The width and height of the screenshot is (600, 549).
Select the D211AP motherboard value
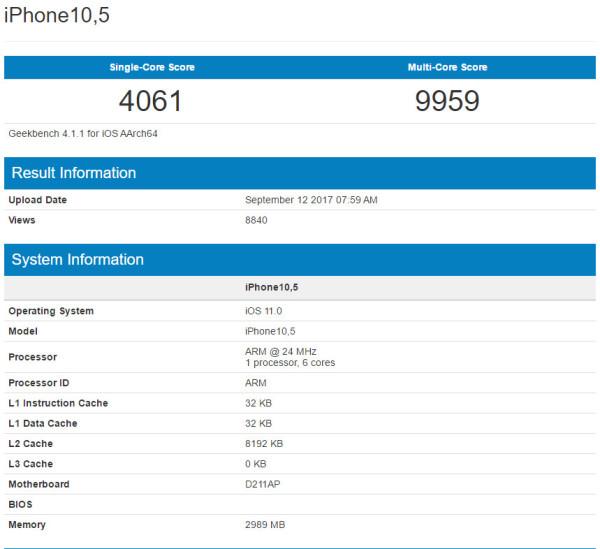coord(262,484)
